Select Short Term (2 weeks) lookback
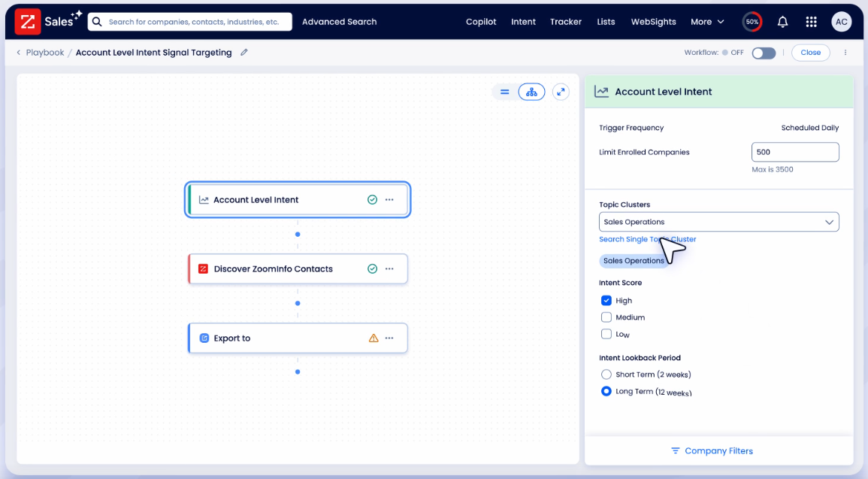 point(606,374)
